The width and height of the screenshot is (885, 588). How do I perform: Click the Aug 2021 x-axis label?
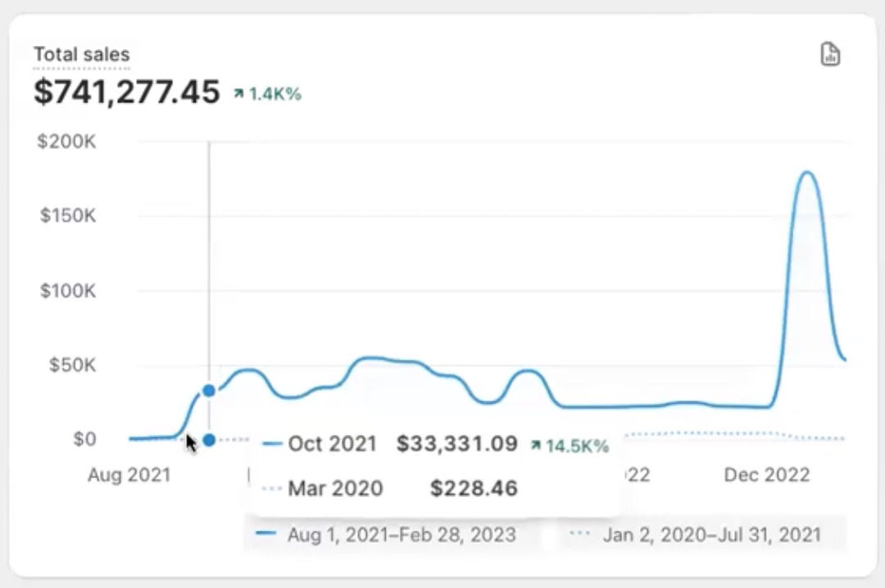pos(129,475)
